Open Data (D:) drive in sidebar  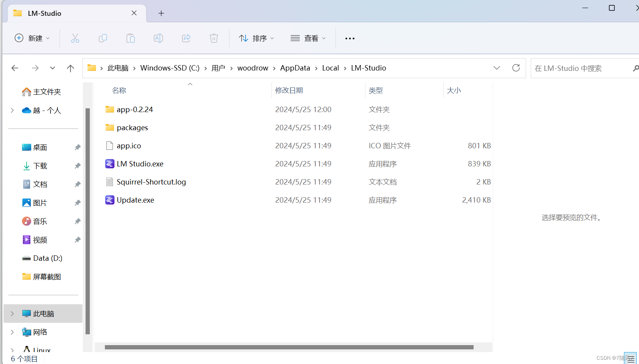click(42, 258)
